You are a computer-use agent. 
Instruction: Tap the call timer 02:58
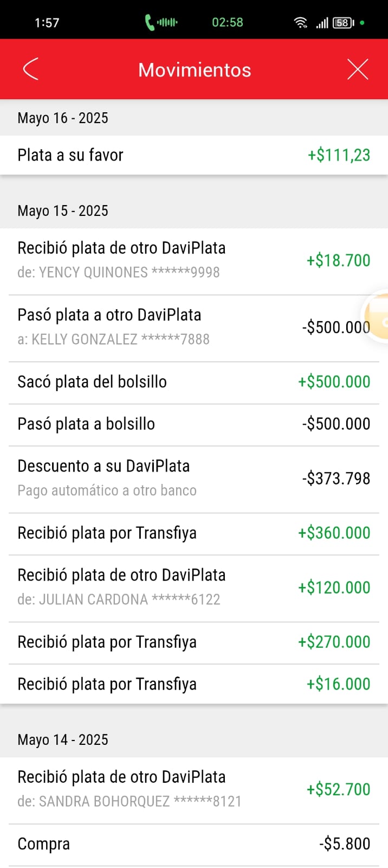(227, 22)
